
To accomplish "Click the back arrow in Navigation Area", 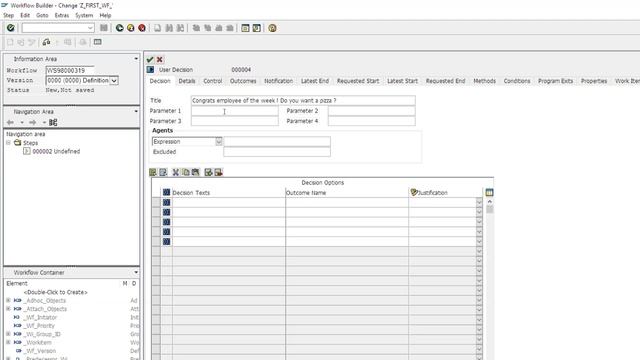I will pos(10,122).
